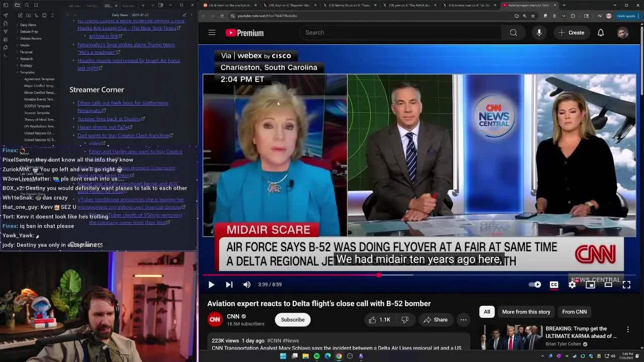Open options for the BREAKING Trump video
Screen dimensions: 644x362
627,330
